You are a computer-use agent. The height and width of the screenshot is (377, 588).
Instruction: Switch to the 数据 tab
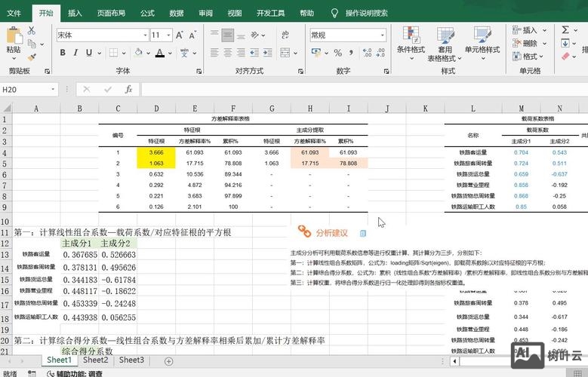coord(177,13)
